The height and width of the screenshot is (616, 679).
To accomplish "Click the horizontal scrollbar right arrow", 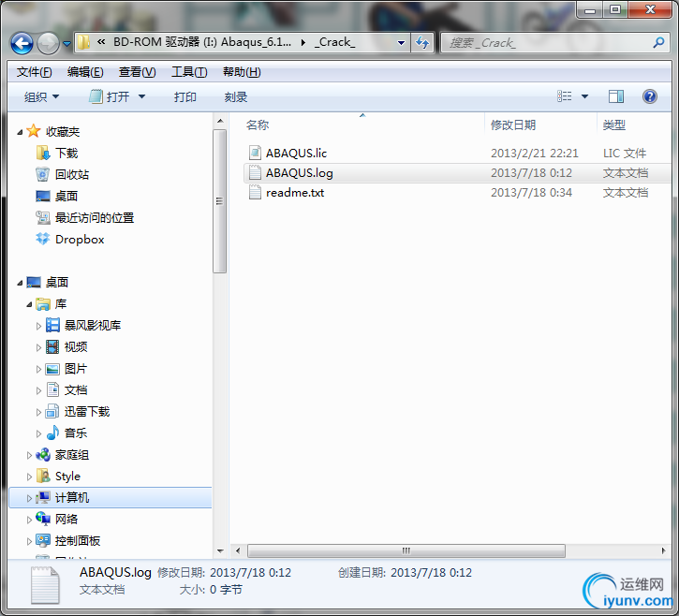I will [x=663, y=550].
